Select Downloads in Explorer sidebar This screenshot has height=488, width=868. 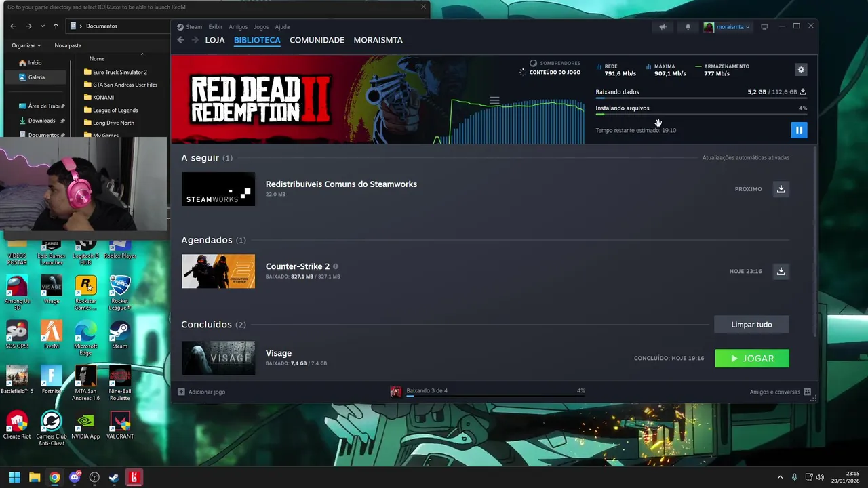coord(41,121)
